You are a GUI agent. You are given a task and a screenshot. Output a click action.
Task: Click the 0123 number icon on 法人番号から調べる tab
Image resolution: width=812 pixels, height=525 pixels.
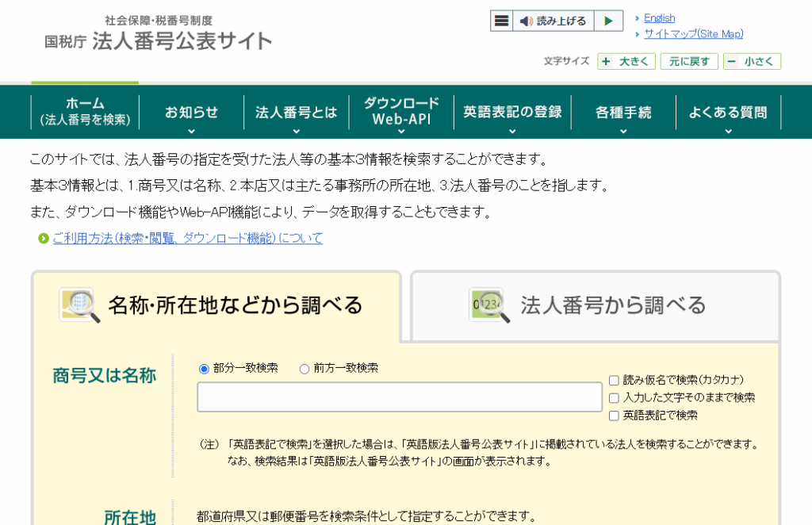(x=488, y=305)
